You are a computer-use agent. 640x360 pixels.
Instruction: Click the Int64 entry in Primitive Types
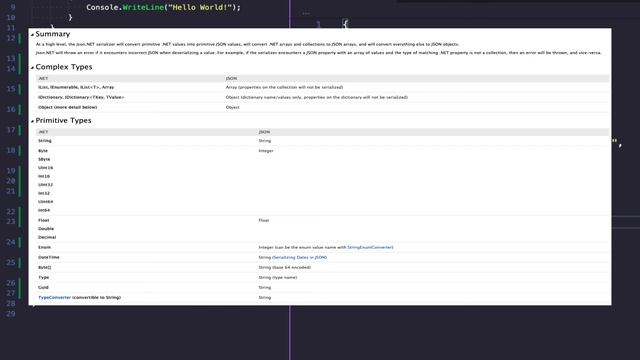coord(44,210)
